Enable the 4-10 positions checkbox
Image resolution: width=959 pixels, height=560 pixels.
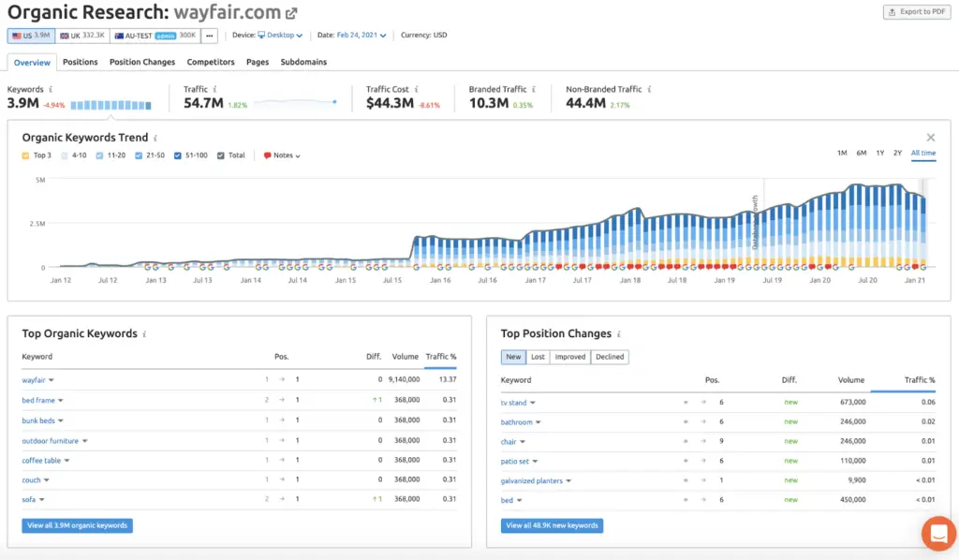point(65,155)
